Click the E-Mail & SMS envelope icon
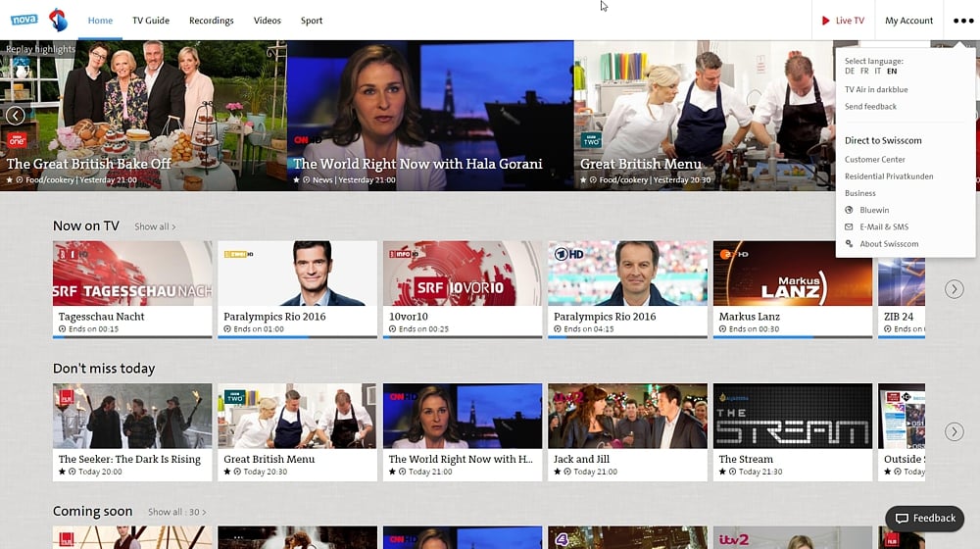 (x=849, y=227)
